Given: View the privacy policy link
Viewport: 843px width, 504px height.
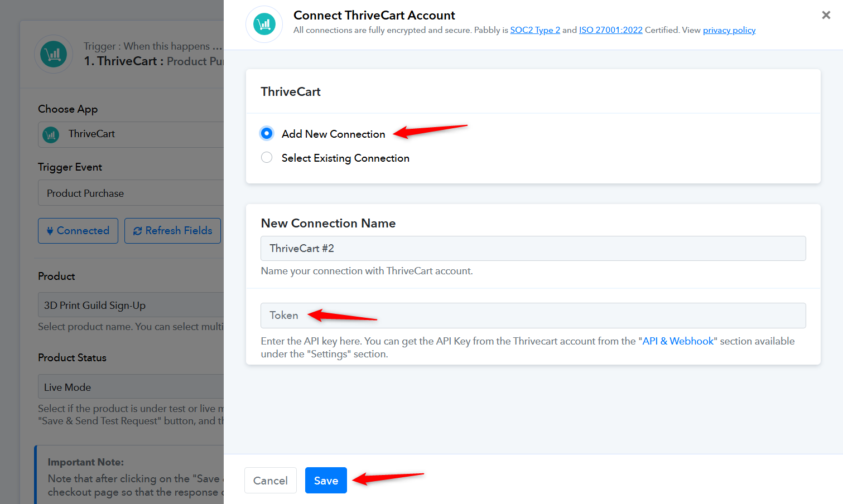Looking at the screenshot, I should tap(729, 30).
